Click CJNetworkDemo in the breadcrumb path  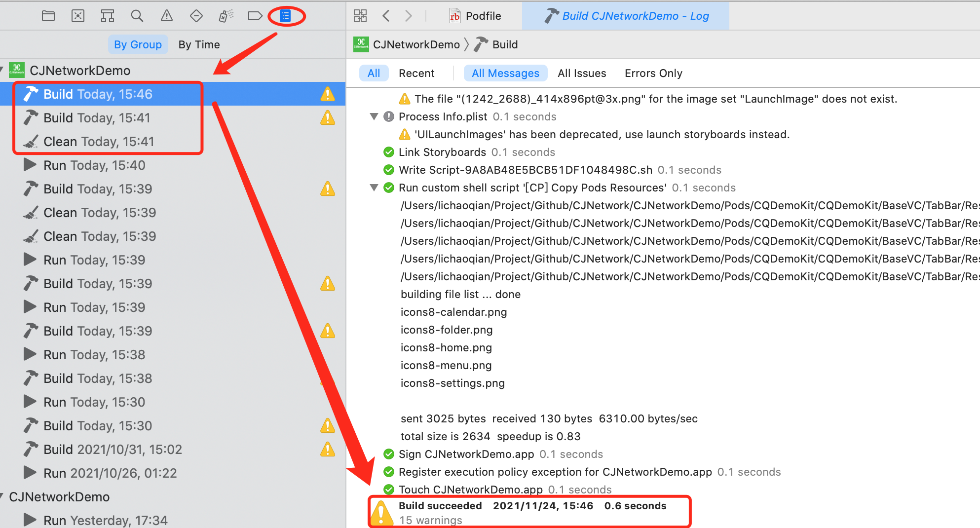pos(416,44)
